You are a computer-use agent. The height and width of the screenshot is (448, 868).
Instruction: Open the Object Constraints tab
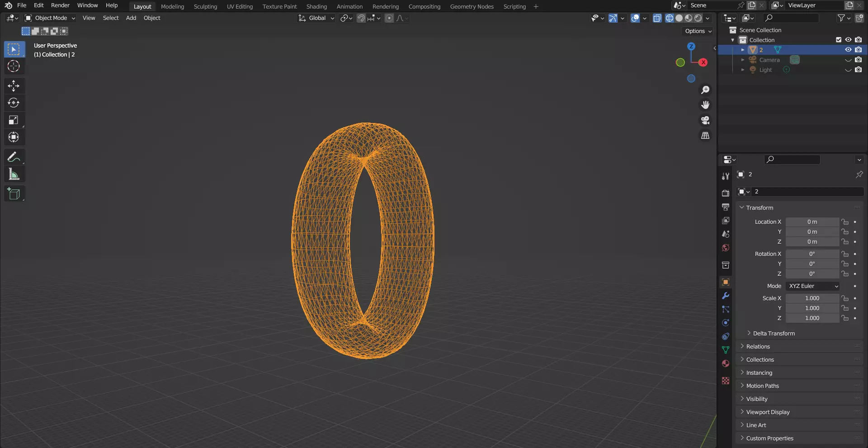coord(726,336)
